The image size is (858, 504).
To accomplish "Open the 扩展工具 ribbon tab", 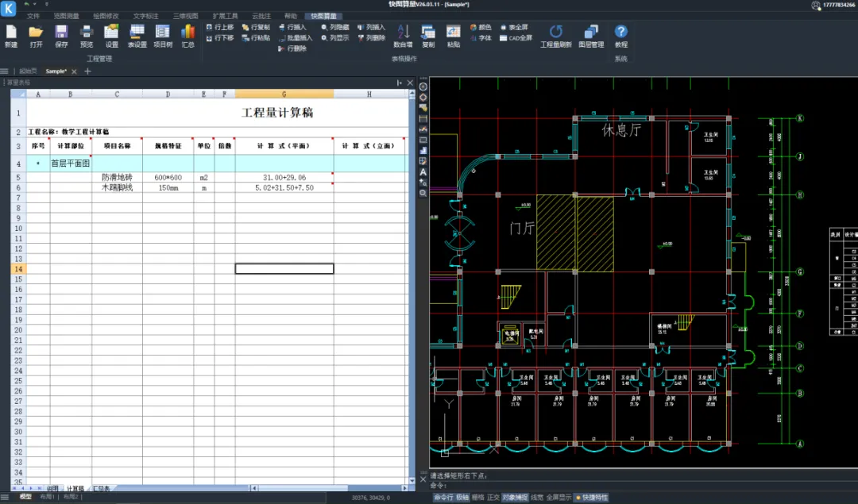I will tap(225, 16).
